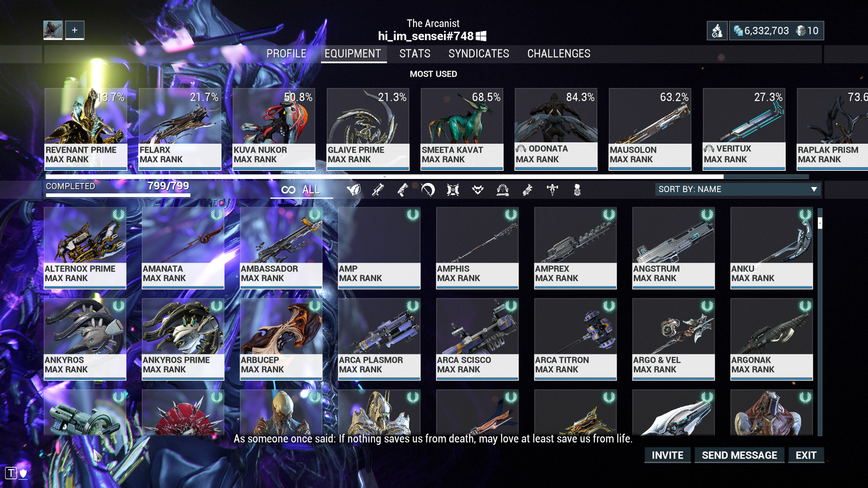Screen dimensions: 868x488
Task: Click SEND MESSAGE button
Action: point(739,455)
